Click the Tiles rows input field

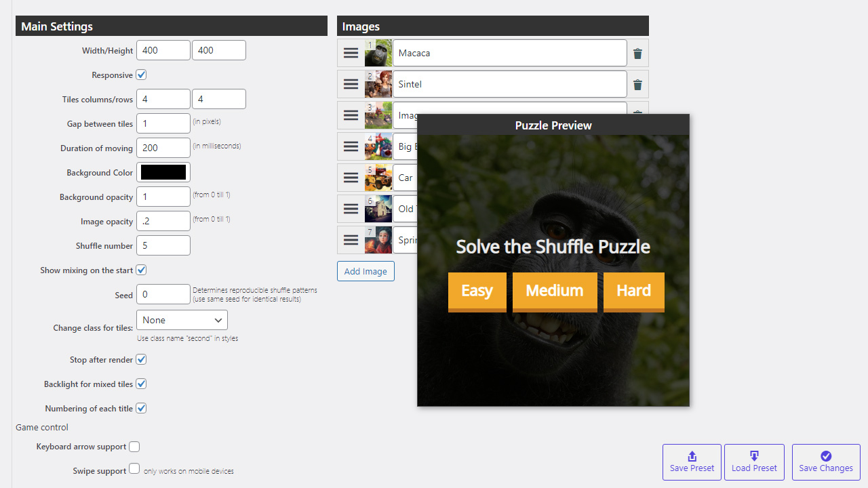point(219,99)
